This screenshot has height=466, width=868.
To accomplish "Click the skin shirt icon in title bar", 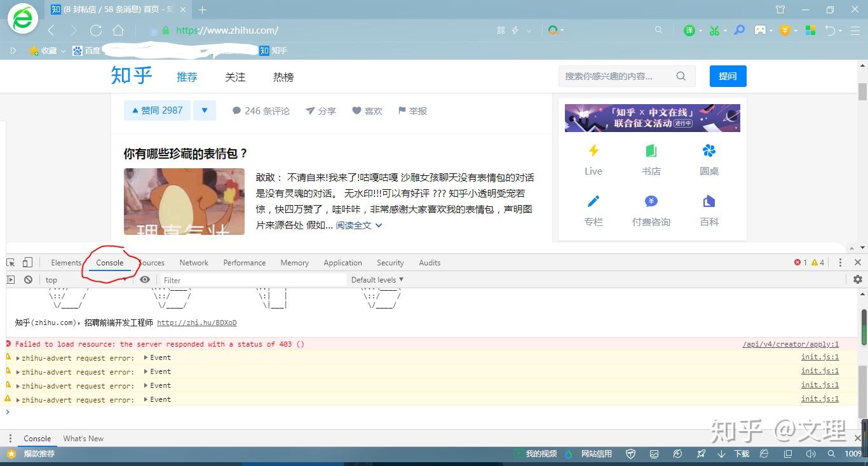I will pyautogui.click(x=780, y=10).
